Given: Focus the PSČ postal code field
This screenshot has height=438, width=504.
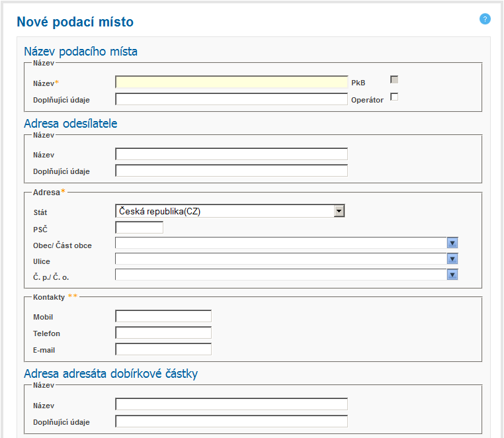Looking at the screenshot, I should pyautogui.click(x=139, y=228).
